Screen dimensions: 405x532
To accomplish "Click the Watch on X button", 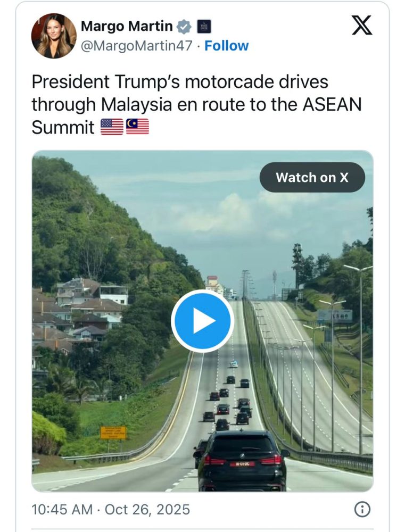I will [x=312, y=177].
